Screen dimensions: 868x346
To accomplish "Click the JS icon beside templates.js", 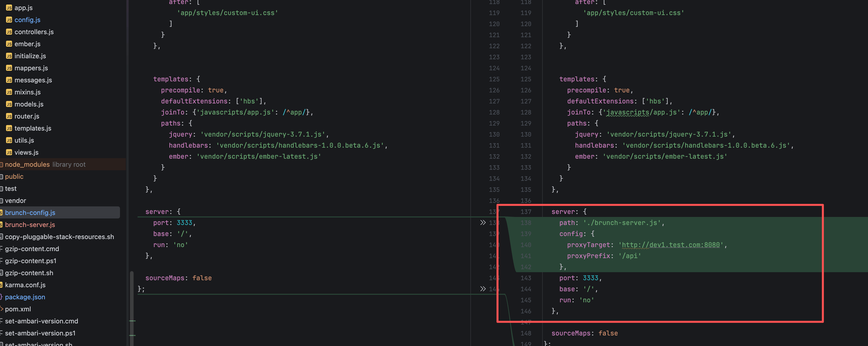I will (9, 128).
